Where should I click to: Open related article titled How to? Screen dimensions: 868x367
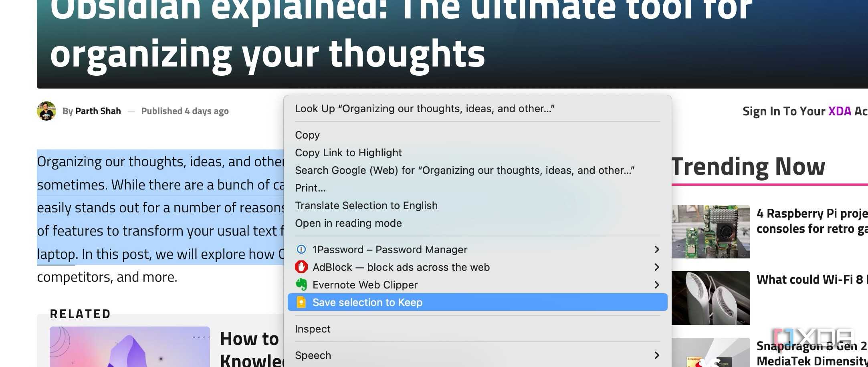(x=252, y=349)
